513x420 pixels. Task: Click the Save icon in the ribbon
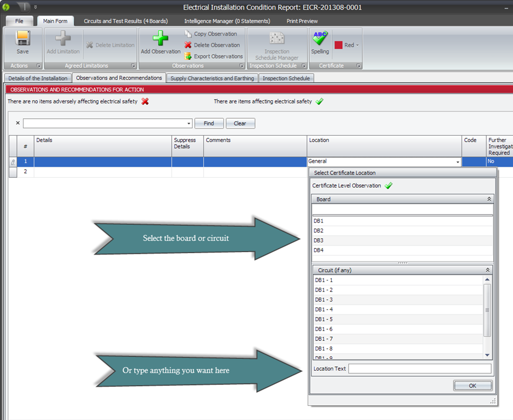[22, 39]
